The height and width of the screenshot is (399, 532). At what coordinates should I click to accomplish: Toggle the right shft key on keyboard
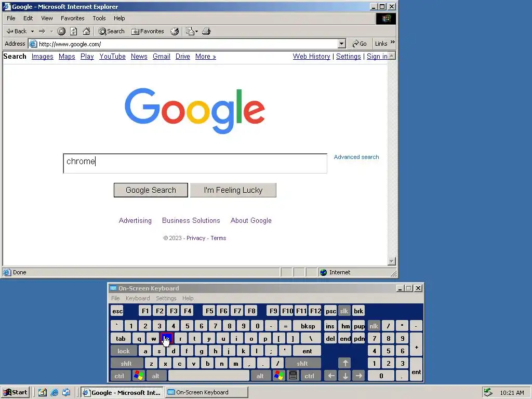(x=303, y=363)
